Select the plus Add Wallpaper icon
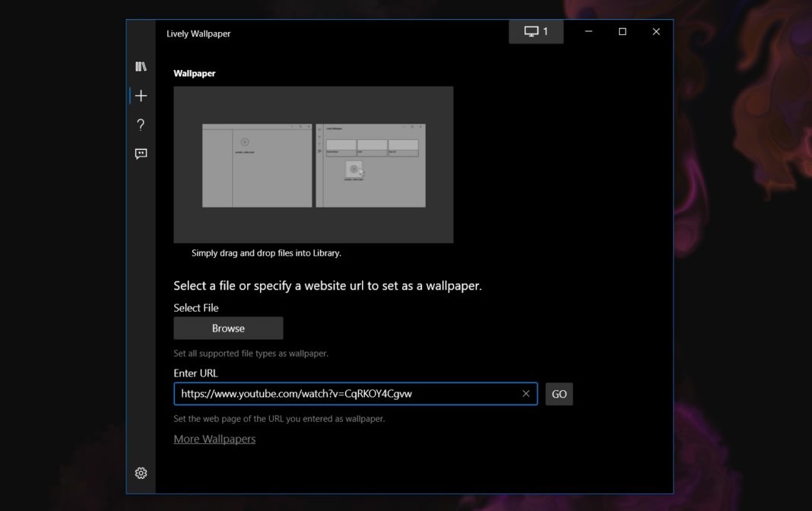Screen dimensions: 812x511 click(x=142, y=96)
